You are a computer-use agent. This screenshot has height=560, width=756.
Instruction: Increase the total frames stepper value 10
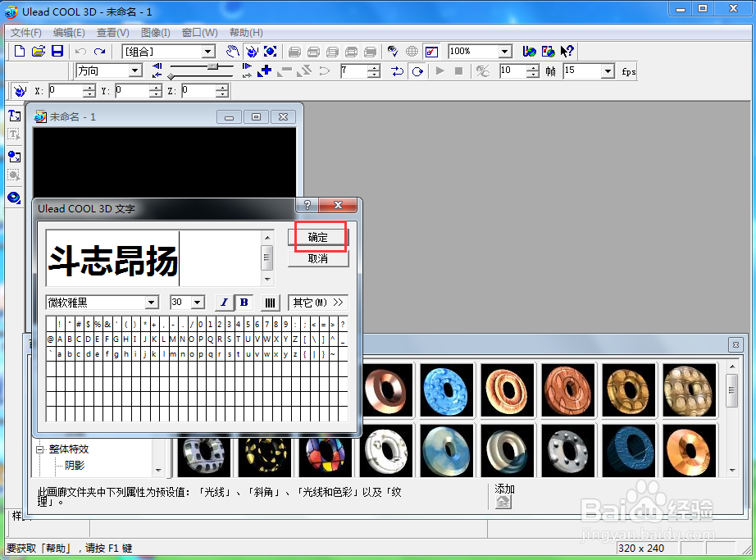pos(532,68)
